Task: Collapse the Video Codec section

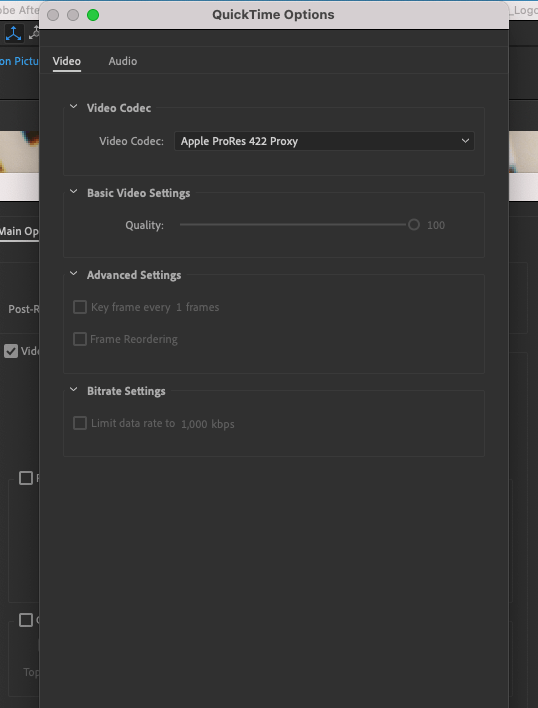Action: [x=74, y=107]
